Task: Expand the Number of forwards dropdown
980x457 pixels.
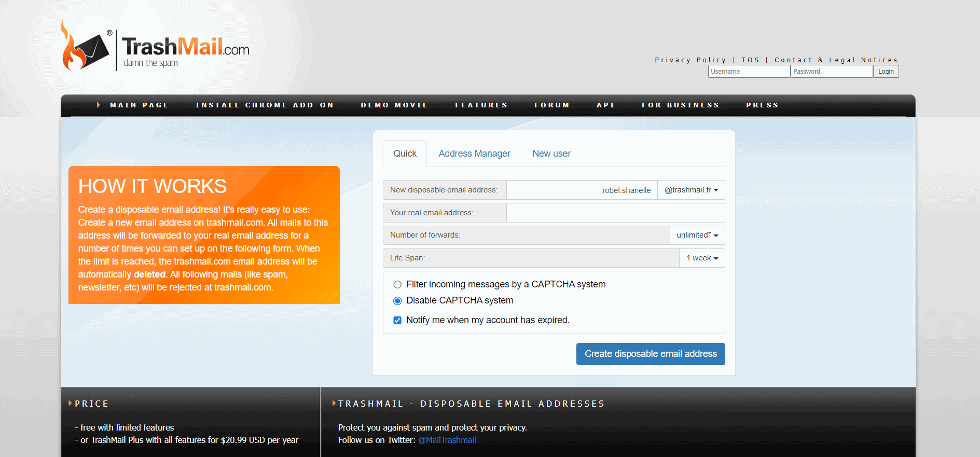Action: [697, 235]
